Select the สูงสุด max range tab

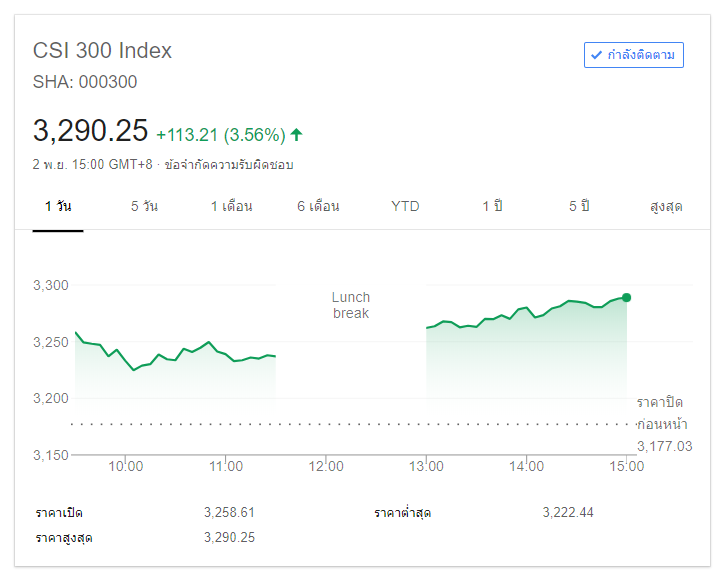pos(666,206)
